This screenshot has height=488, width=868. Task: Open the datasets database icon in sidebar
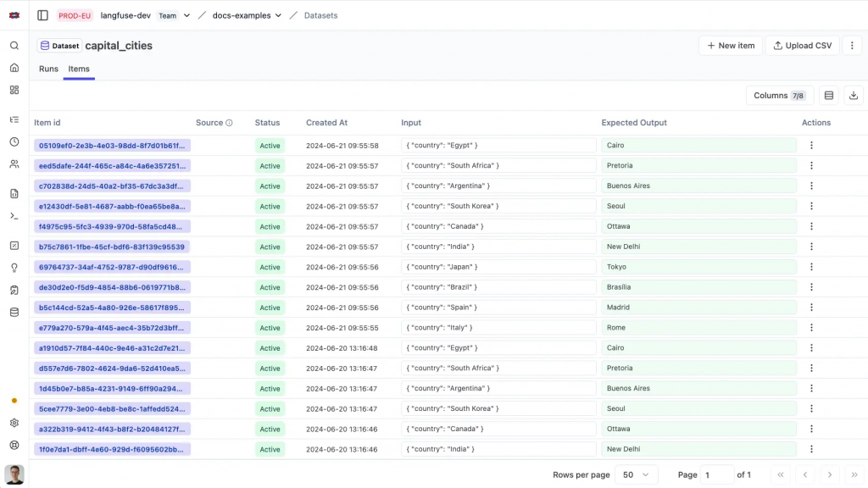point(14,312)
